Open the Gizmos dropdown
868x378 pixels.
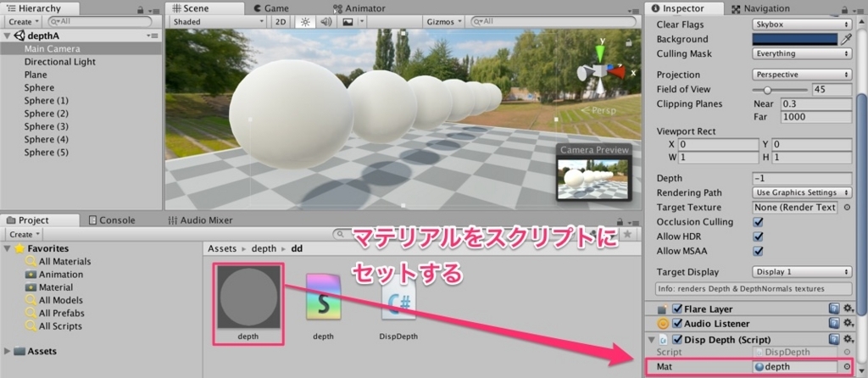point(444,22)
